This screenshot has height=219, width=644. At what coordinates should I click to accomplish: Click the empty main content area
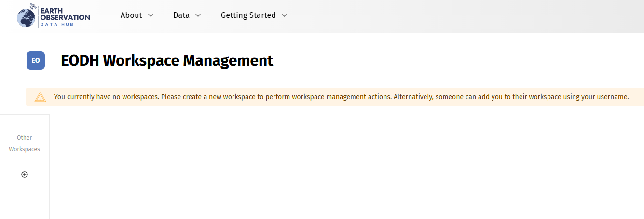point(338,164)
